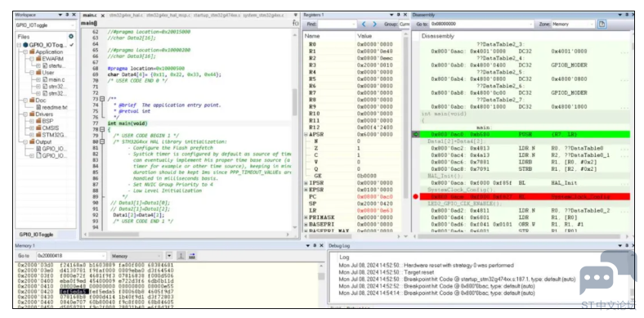Viewport: 644px width, 318px height.
Task: Click Memory 1 live update icon
Action: (181, 256)
